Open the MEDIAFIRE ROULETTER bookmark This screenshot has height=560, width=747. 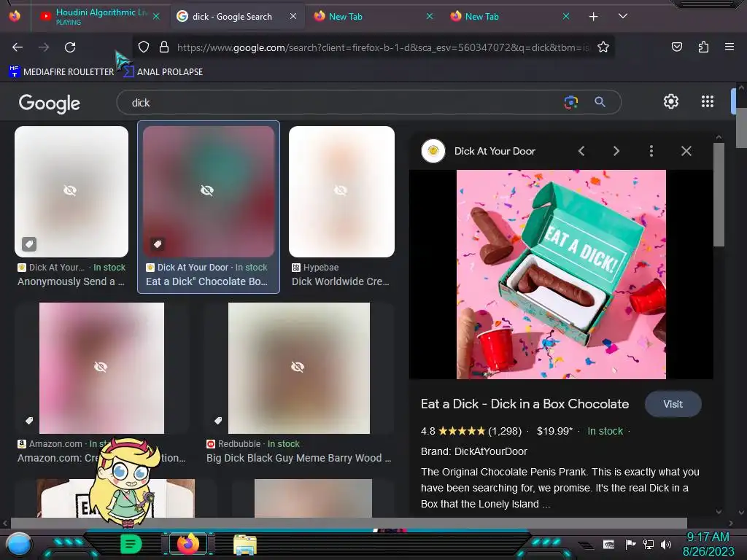point(61,71)
